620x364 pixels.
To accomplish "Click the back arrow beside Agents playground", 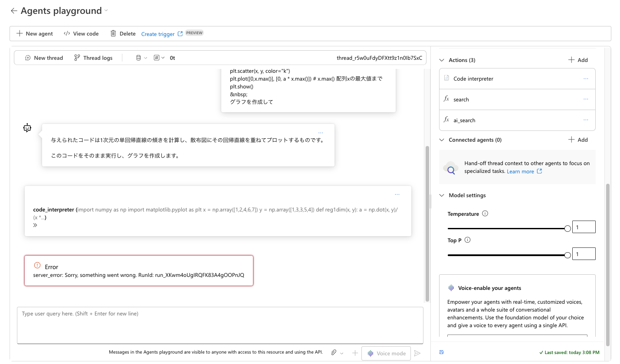I will [14, 10].
